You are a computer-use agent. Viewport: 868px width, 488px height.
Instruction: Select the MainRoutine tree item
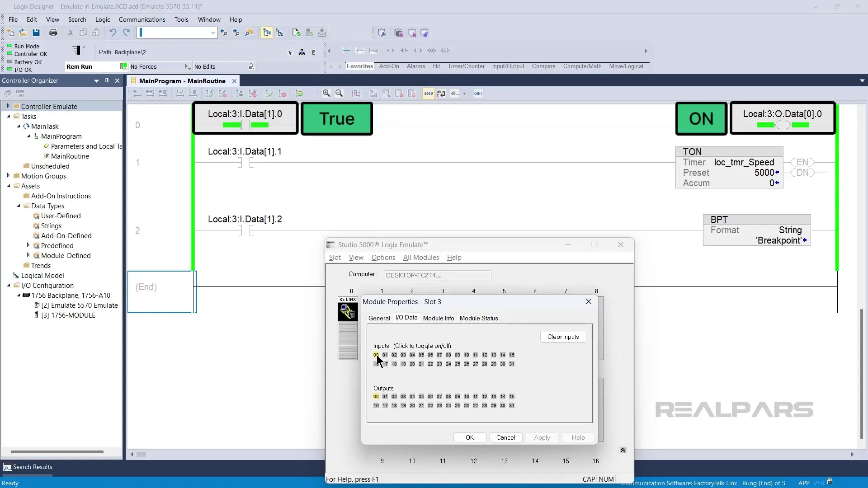coord(70,156)
